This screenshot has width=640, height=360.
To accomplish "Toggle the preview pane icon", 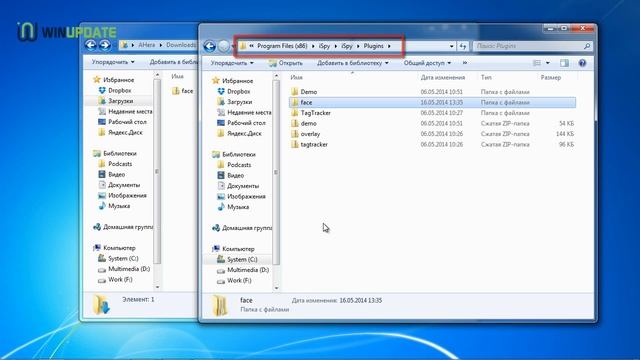I will (x=564, y=63).
